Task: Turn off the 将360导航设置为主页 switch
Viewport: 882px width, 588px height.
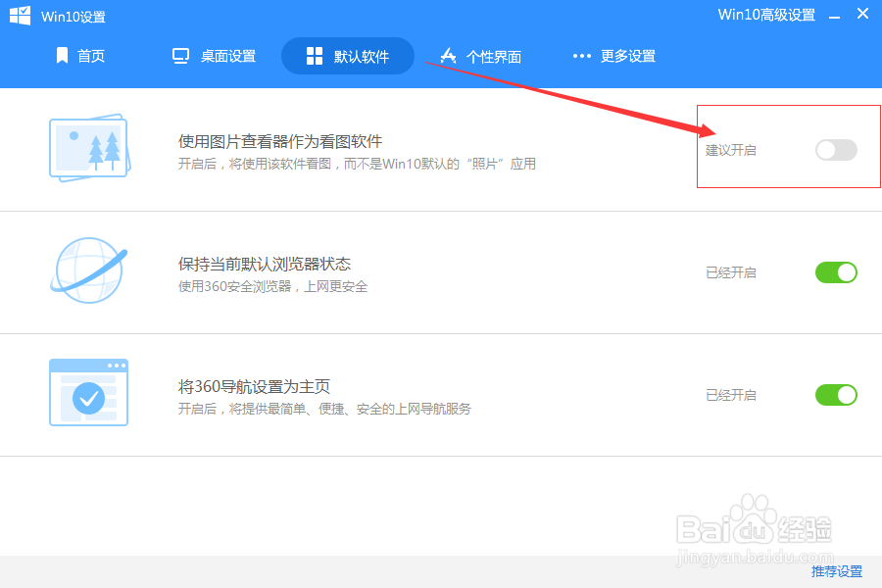Action: point(835,394)
